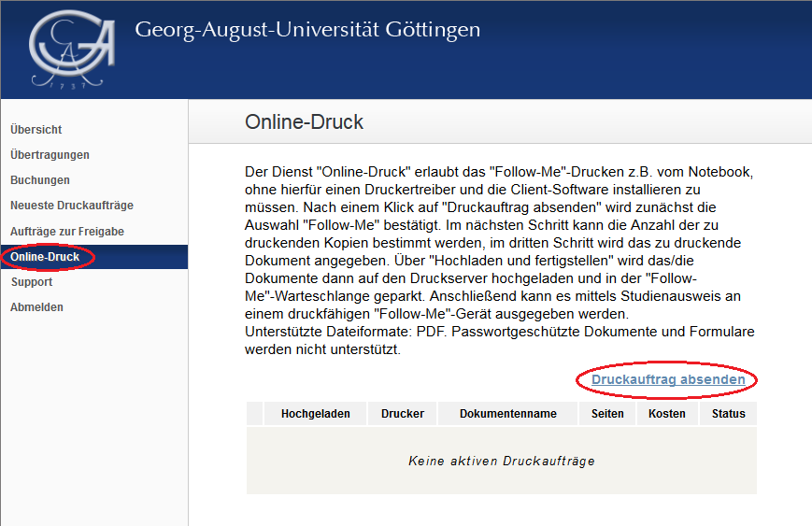Click the Druckauftrag absenden link
Image resolution: width=812 pixels, height=526 pixels.
click(x=668, y=379)
